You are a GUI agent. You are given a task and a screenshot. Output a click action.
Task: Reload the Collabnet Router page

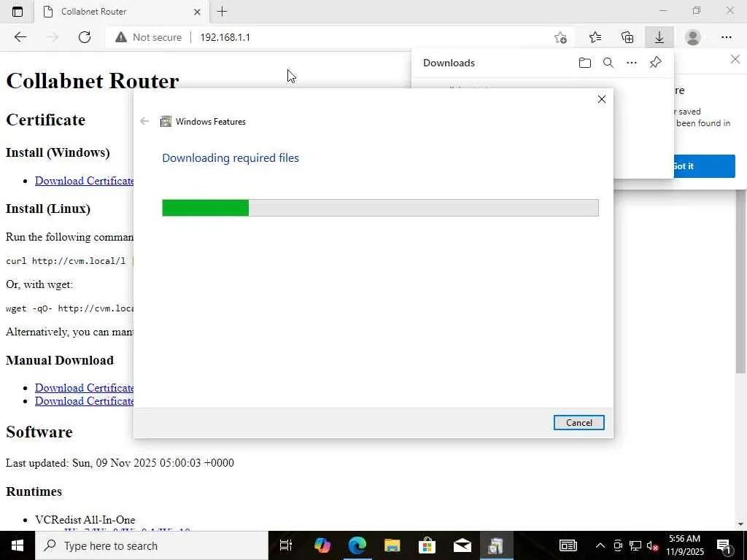point(85,37)
